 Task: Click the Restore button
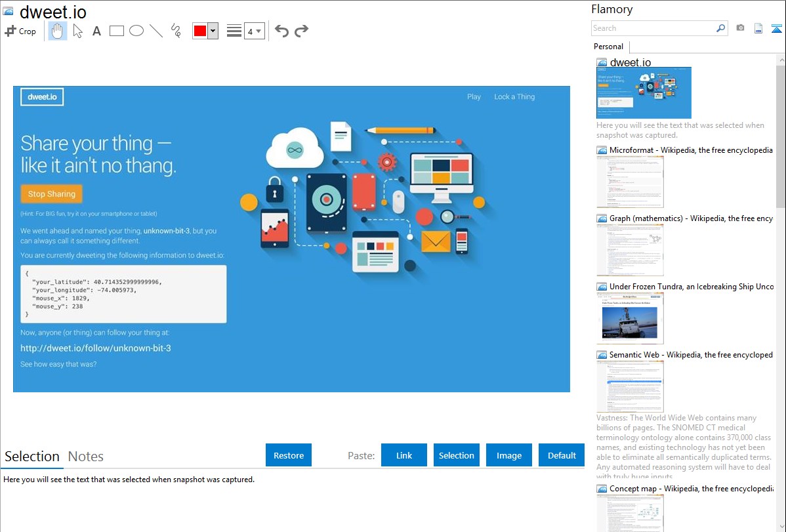coord(289,455)
